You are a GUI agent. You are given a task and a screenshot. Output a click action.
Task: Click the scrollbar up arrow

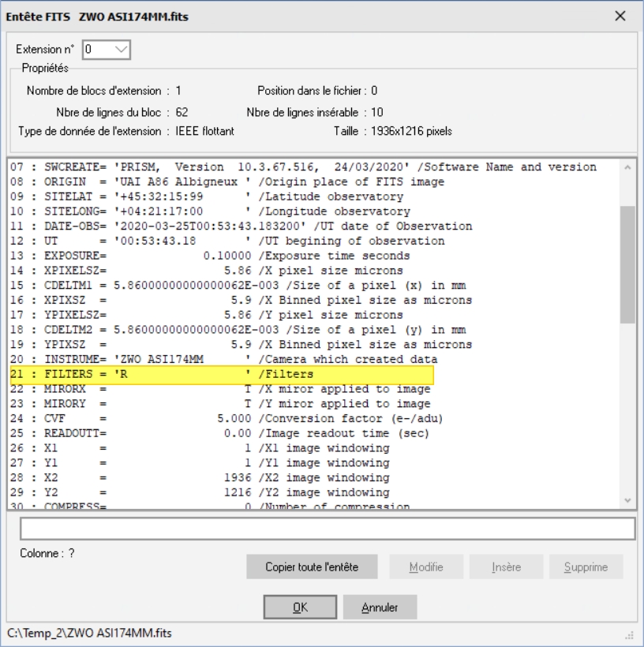coord(627,167)
